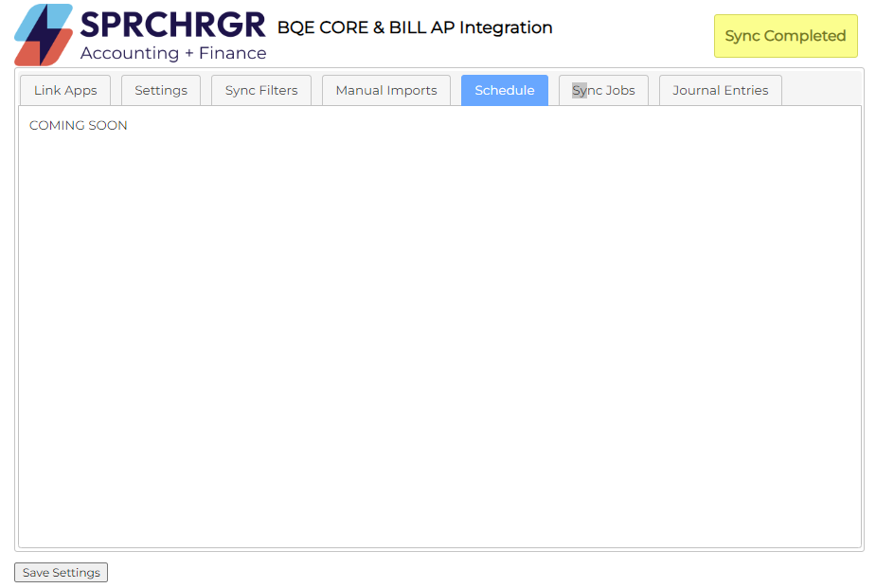Click the empty Schedule content panel
Image resolution: width=876 pixels, height=588 pixels.
tap(439, 331)
